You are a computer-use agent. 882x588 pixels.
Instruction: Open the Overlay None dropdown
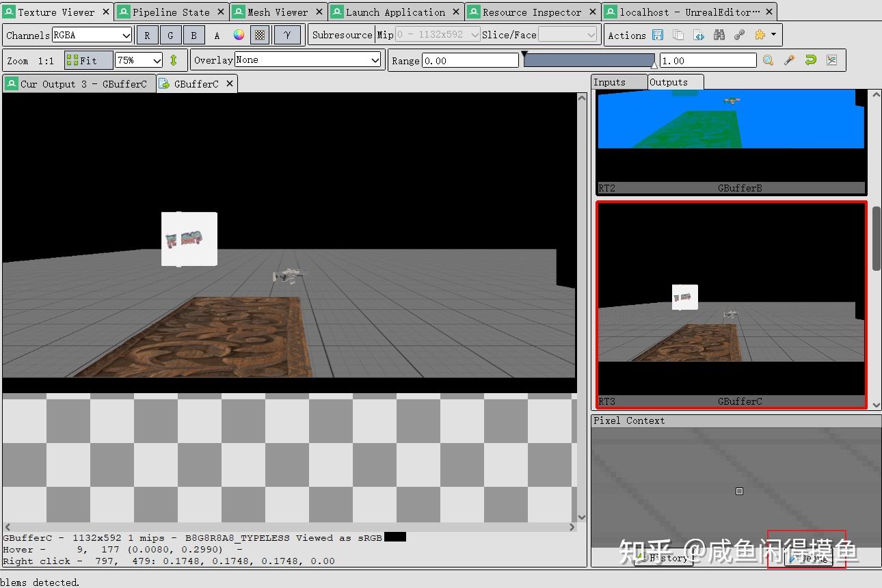(308, 60)
